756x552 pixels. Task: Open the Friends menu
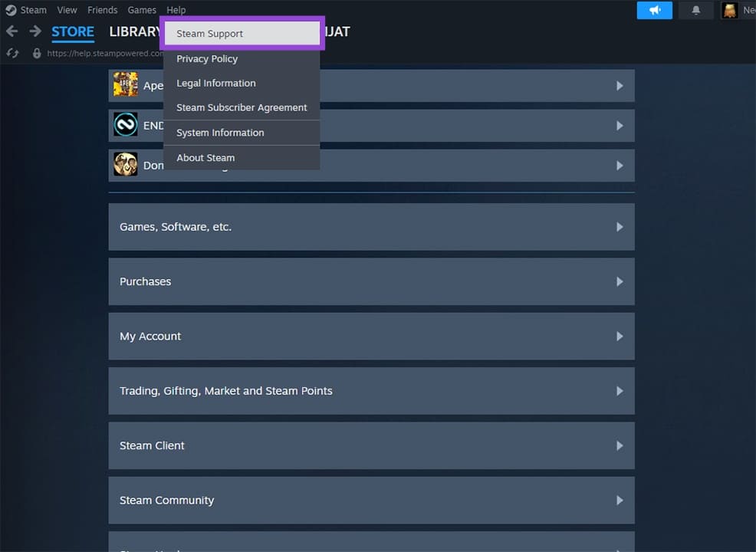pyautogui.click(x=102, y=10)
